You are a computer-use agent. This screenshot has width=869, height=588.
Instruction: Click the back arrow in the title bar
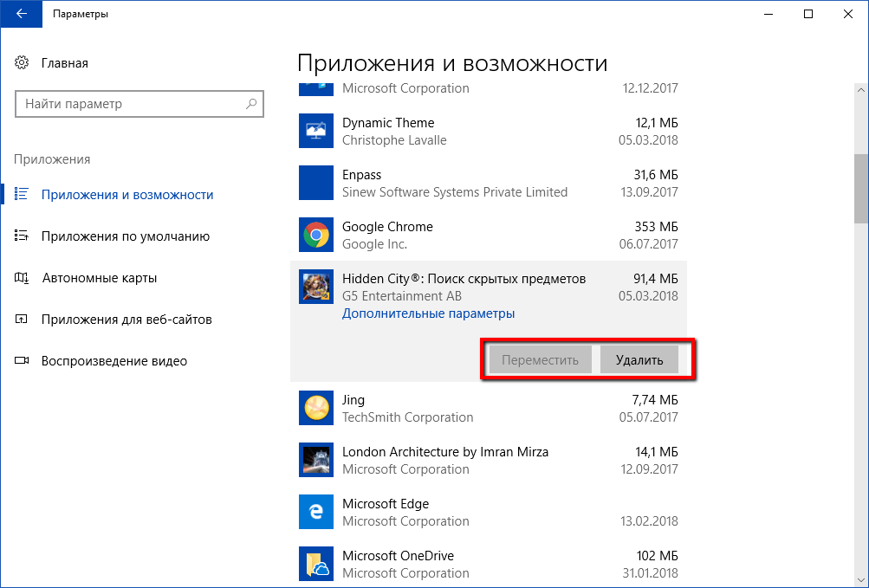21,14
